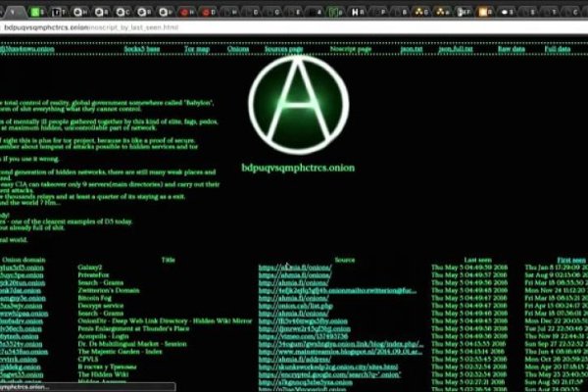Screen dimensions: 588x392
Task: Click the bdpuqvsqmphctrcs.onion heading under the logo
Action: [298, 168]
